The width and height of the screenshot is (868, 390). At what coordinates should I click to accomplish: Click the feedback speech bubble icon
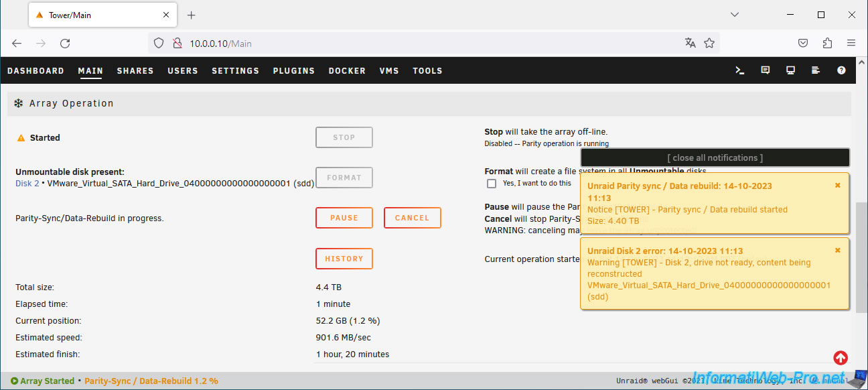click(x=766, y=70)
